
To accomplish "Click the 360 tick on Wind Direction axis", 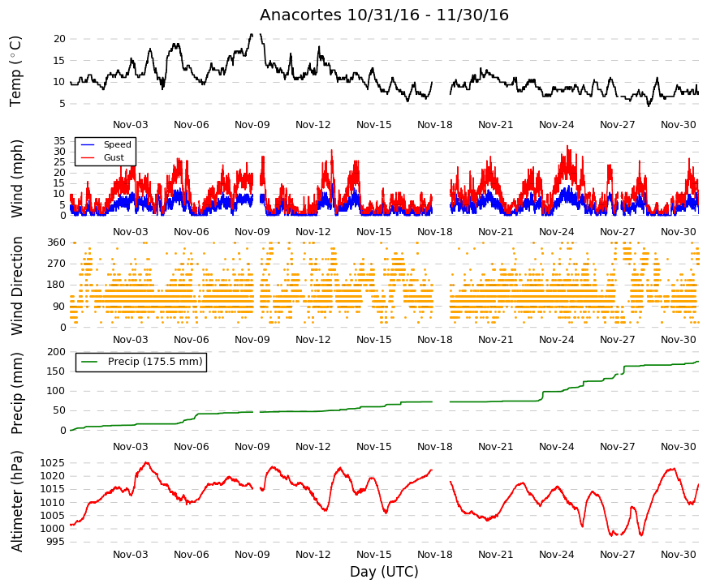I will [56, 242].
